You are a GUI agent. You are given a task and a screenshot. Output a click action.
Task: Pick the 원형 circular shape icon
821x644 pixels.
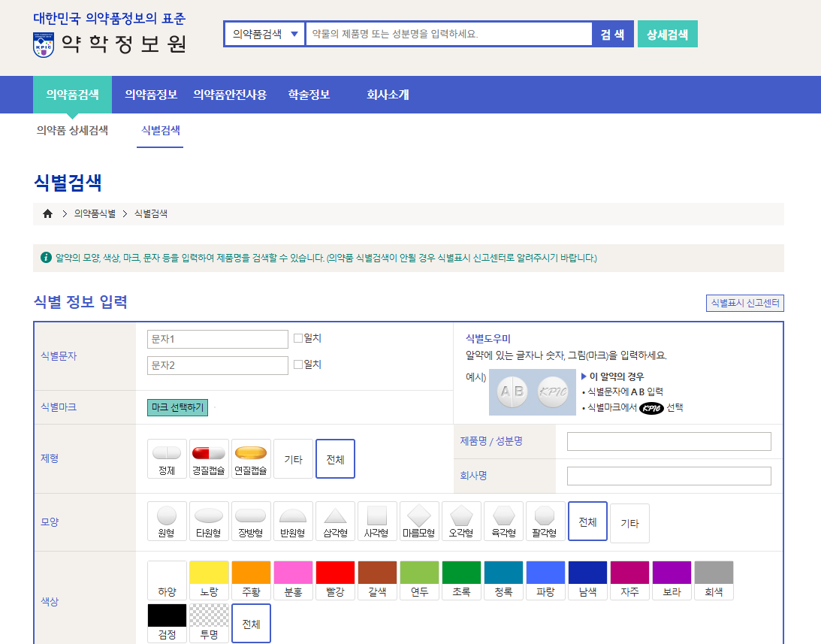coord(166,522)
